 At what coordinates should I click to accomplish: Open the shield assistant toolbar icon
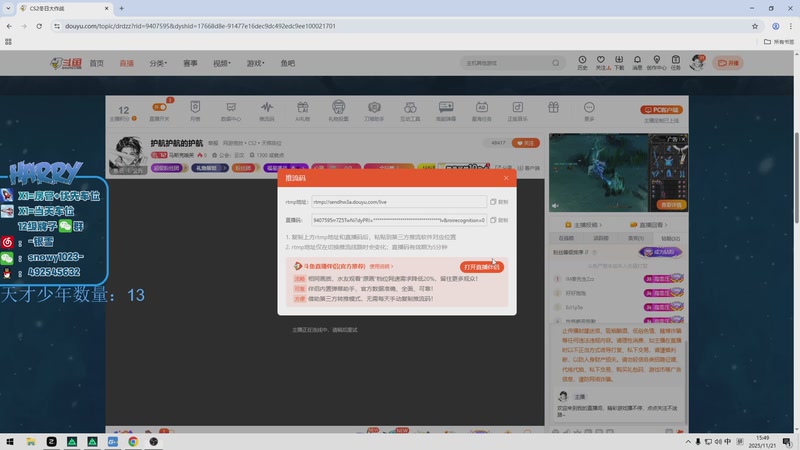(374, 111)
